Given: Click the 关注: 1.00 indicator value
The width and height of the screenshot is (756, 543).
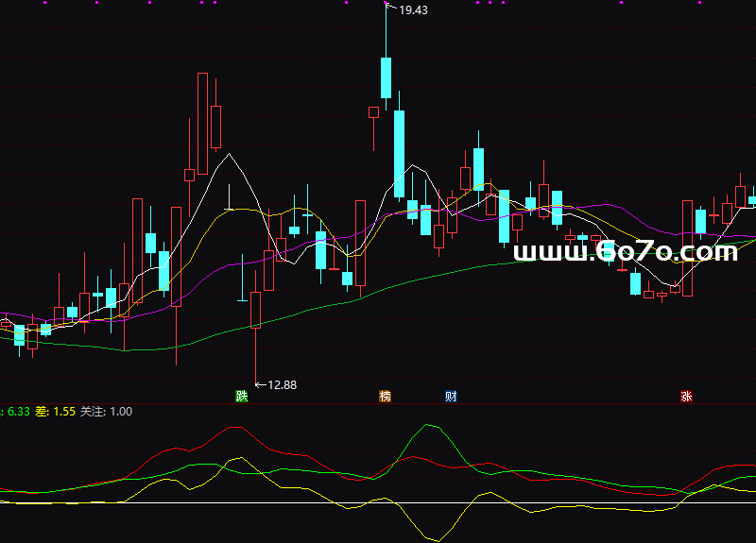Looking at the screenshot, I should [106, 412].
